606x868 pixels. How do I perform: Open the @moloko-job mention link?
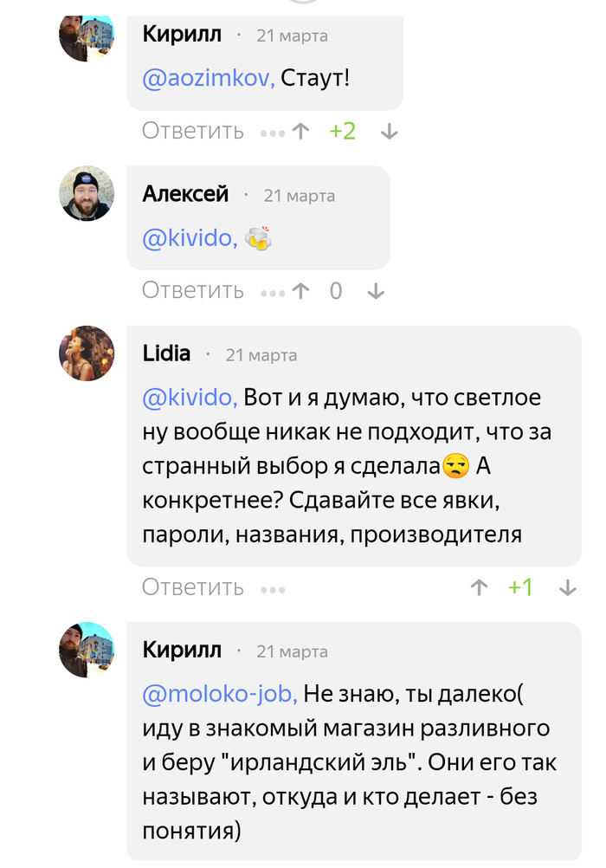[x=220, y=694]
